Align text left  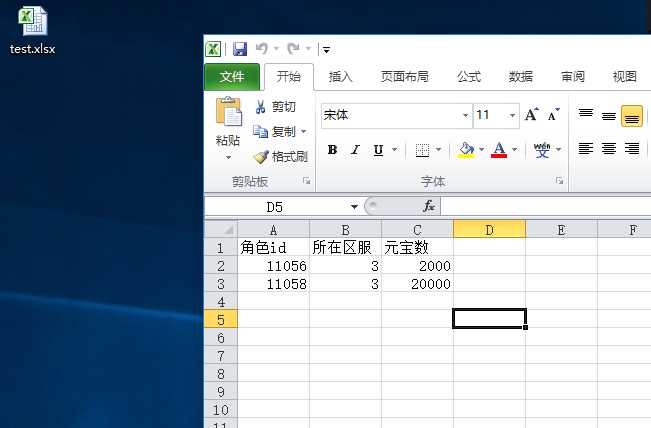pyautogui.click(x=586, y=149)
